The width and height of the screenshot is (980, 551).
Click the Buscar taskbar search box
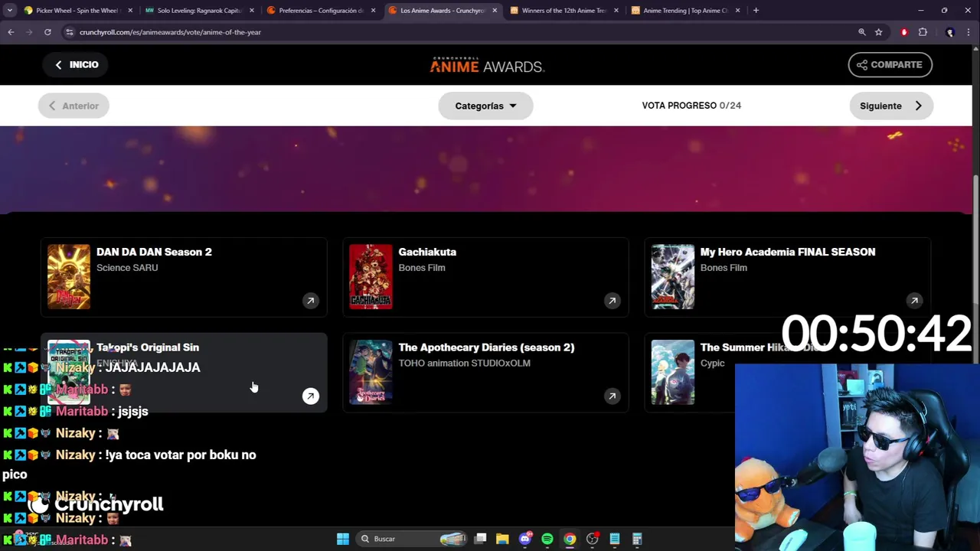click(413, 539)
